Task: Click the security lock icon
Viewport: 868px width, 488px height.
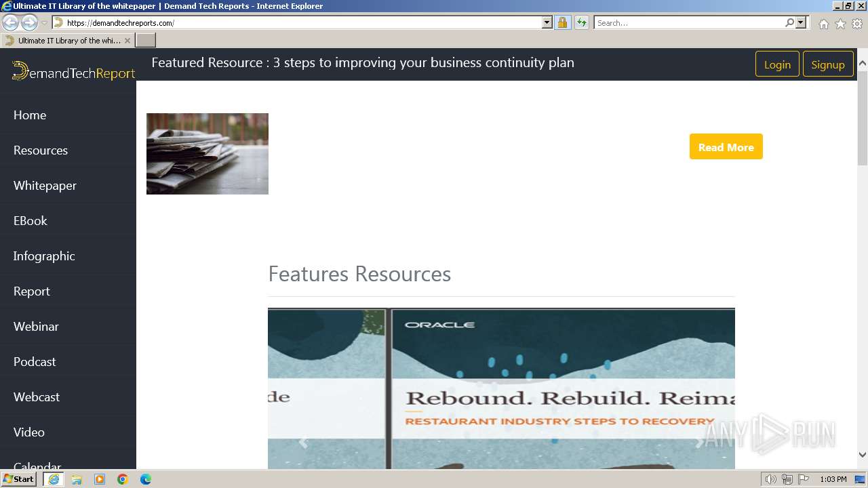Action: click(x=562, y=22)
